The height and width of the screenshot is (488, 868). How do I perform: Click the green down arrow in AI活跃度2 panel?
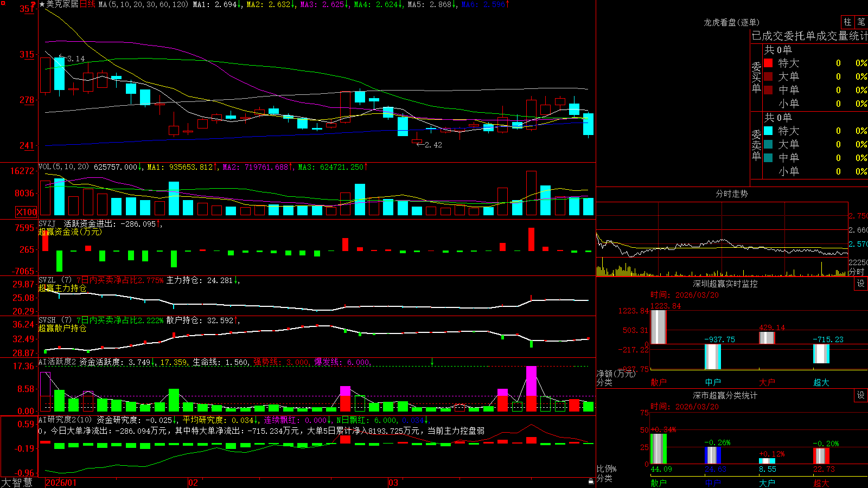432,361
